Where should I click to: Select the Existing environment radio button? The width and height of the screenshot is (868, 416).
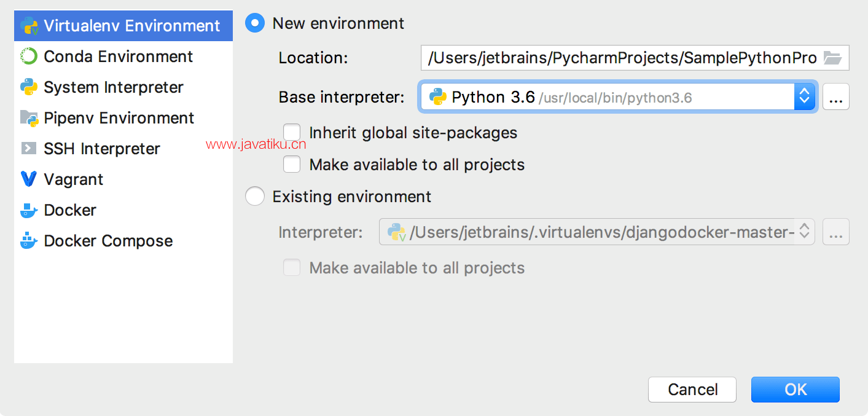(x=254, y=197)
